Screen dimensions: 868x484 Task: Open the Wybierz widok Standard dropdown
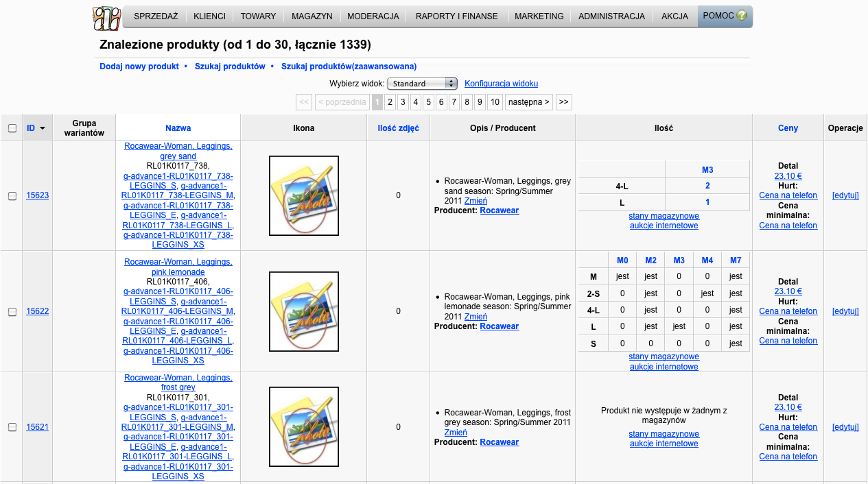click(422, 84)
